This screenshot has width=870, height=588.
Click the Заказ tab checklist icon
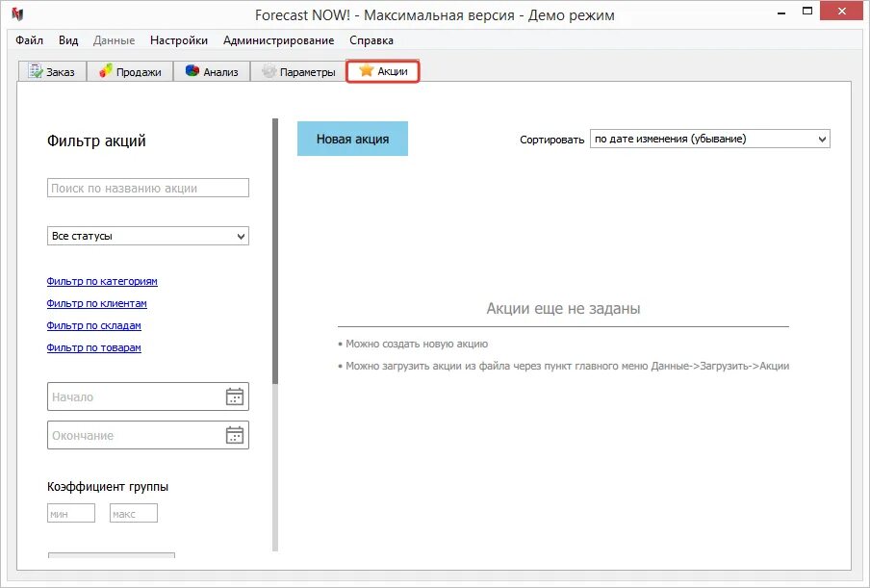pos(36,71)
